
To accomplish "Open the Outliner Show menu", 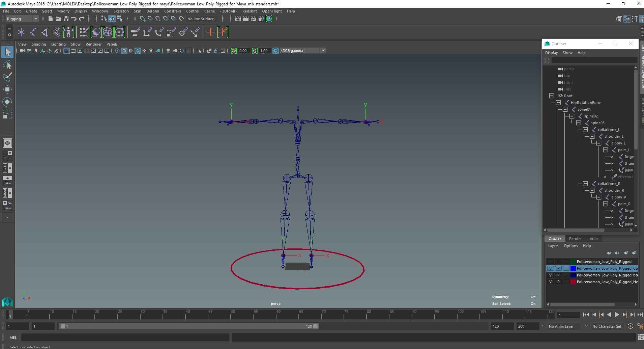I will [x=567, y=53].
